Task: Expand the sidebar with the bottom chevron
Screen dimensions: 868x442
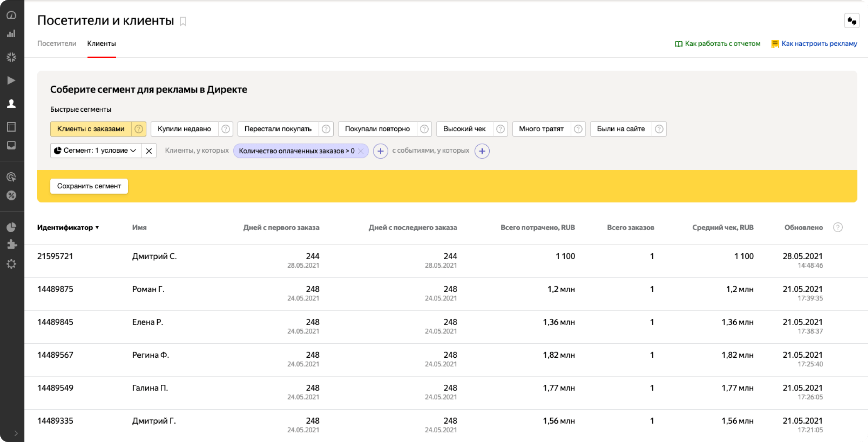Action: point(16,433)
